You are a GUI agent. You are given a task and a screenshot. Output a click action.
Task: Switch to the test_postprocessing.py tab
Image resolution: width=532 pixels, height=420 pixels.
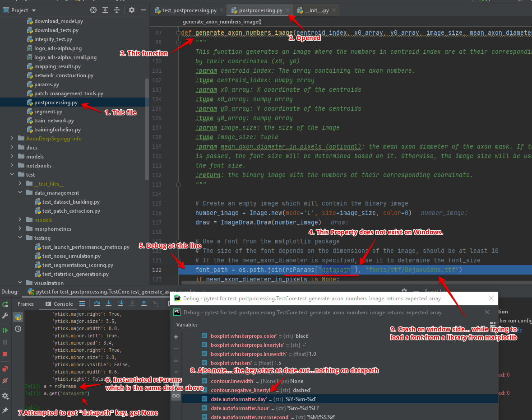185,10
